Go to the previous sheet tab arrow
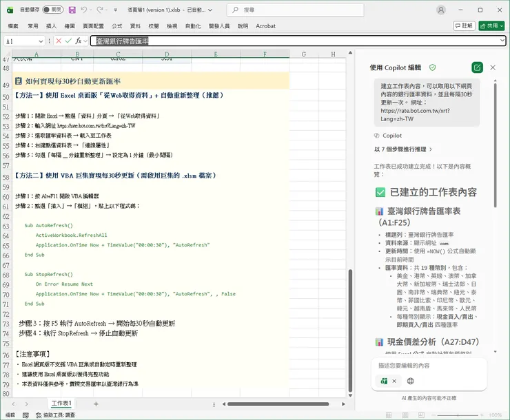This screenshot has height=420, width=510. point(13,404)
